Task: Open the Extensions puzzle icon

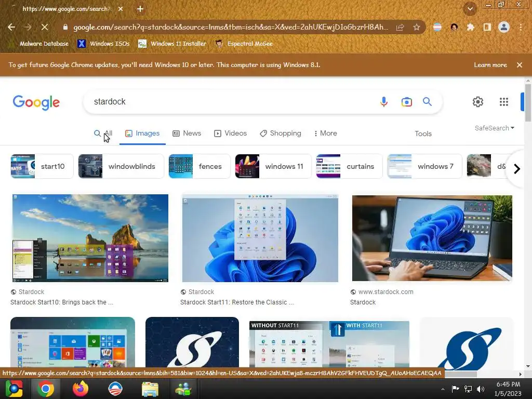Action: click(471, 27)
